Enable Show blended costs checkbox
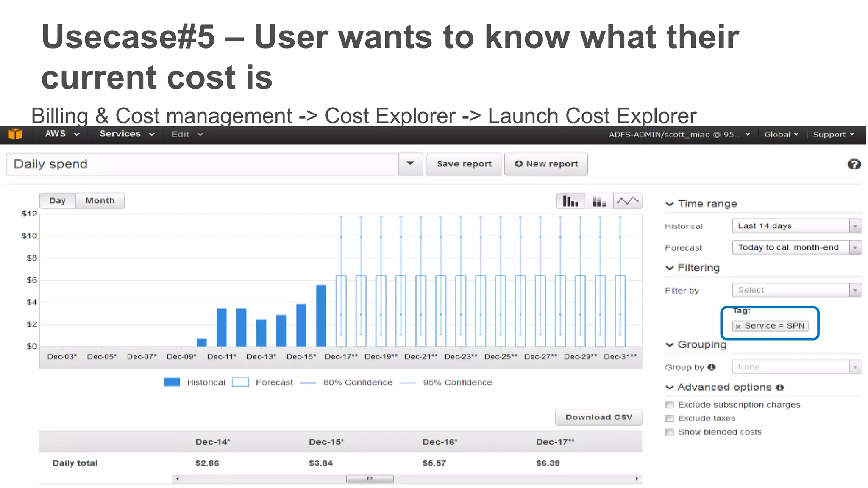Screen dimensions: 868x488 point(669,432)
